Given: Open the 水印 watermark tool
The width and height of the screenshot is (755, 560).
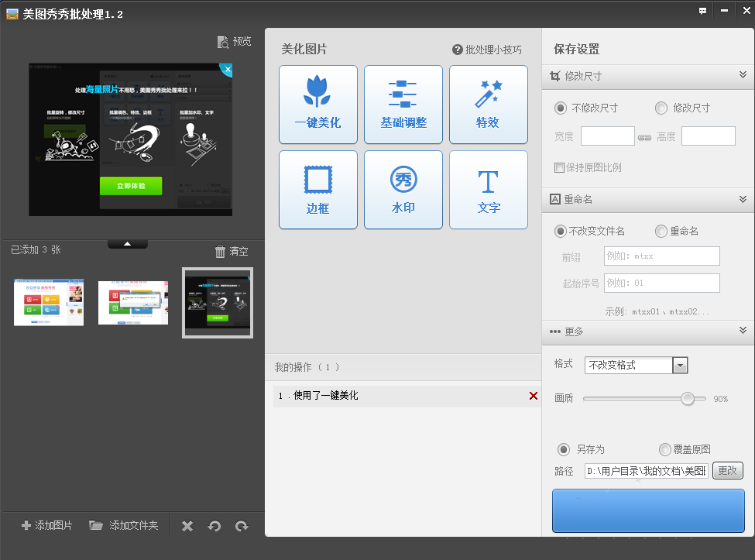Looking at the screenshot, I should coord(403,190).
